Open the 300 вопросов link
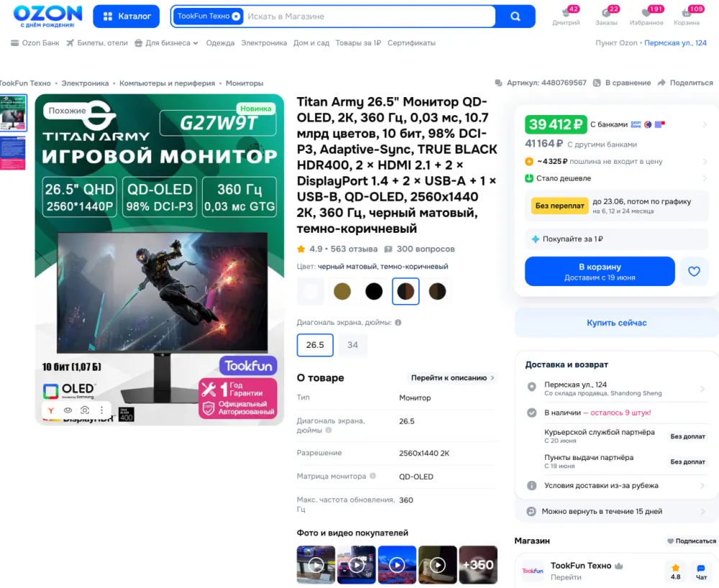 click(420, 249)
